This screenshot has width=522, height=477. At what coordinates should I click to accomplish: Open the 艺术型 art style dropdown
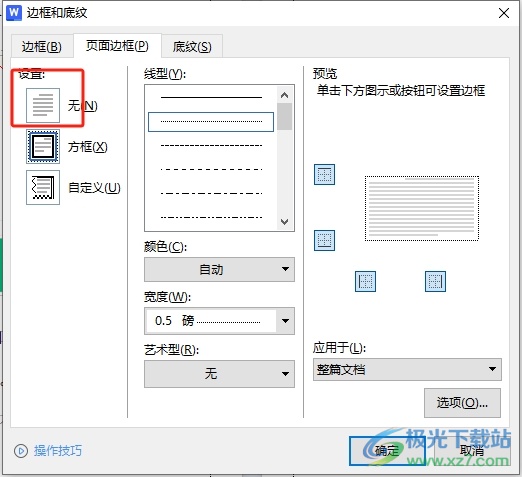pyautogui.click(x=219, y=374)
